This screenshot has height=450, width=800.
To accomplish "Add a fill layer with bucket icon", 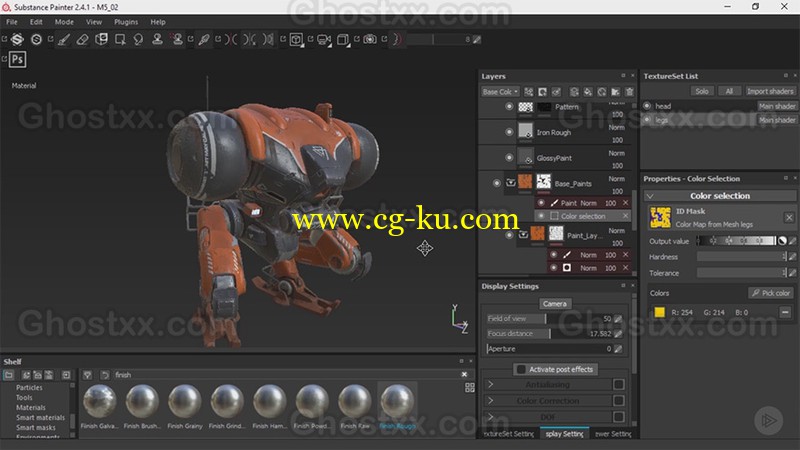I will point(588,92).
